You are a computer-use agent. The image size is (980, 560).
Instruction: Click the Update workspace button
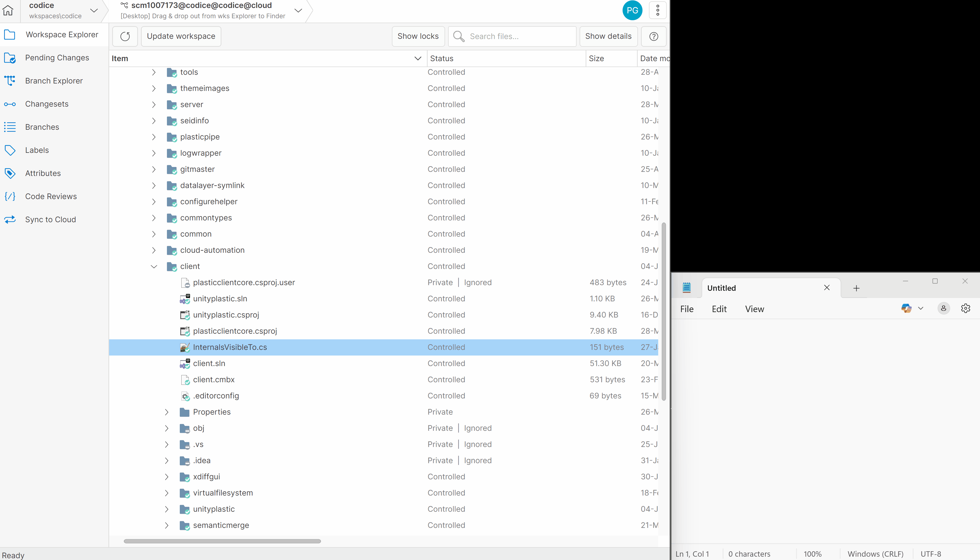(181, 36)
